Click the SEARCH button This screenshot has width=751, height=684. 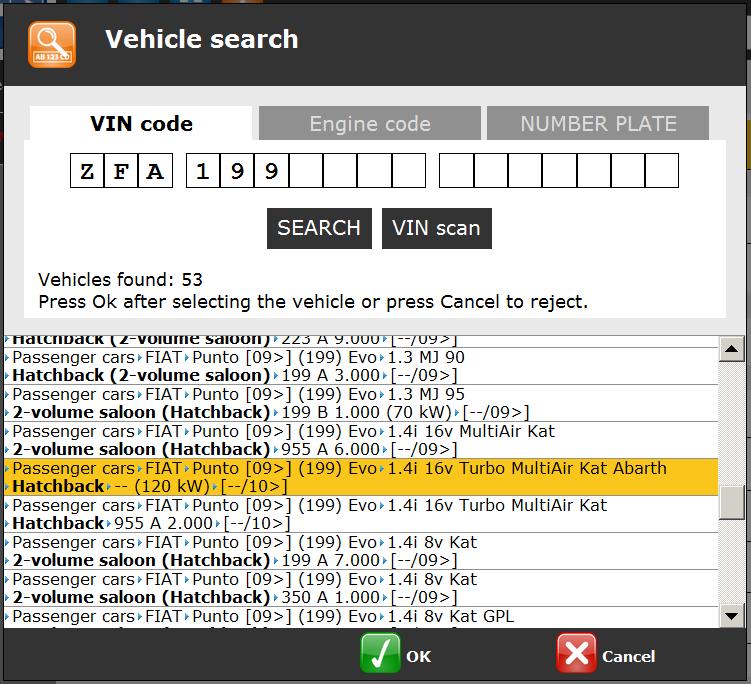coord(319,228)
